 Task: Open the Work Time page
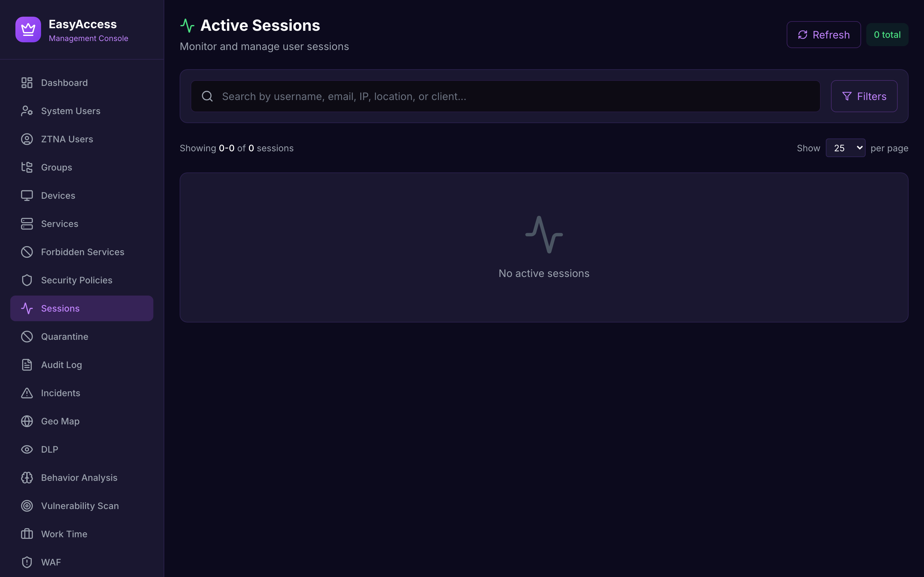coord(64,534)
